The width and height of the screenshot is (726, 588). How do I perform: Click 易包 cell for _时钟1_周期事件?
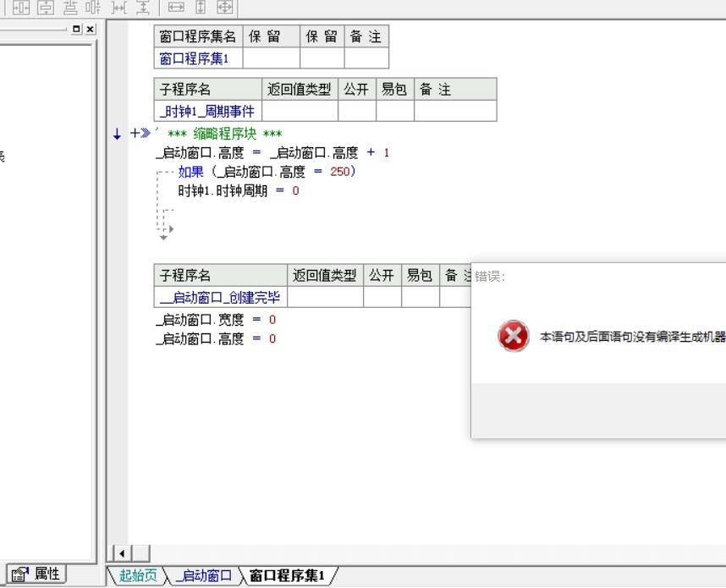(x=395, y=111)
